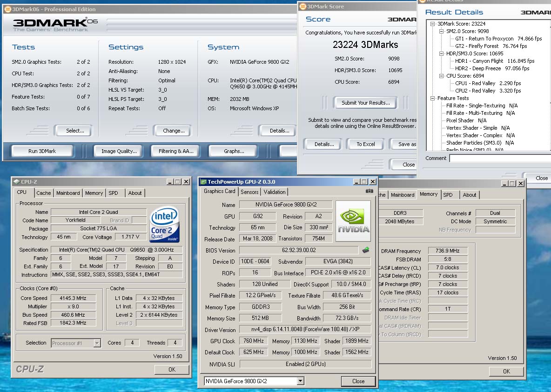Click the Change... settings button

click(x=174, y=131)
